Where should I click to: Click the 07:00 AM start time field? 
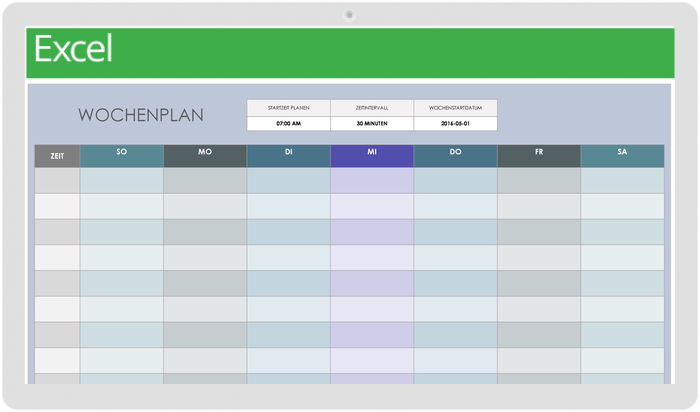click(x=288, y=123)
